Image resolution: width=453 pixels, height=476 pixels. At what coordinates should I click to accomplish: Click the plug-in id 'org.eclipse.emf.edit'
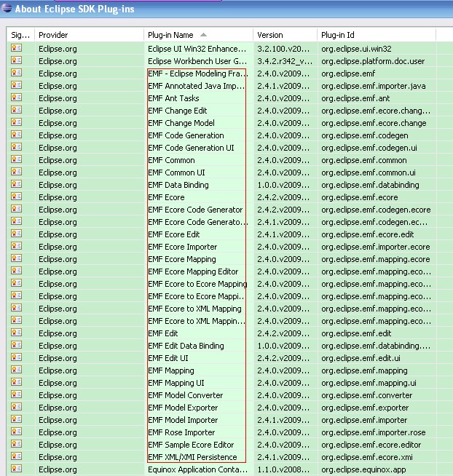[356, 333]
